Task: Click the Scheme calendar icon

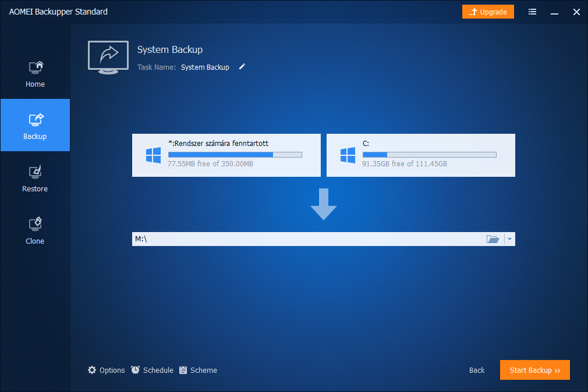Action: pos(183,370)
